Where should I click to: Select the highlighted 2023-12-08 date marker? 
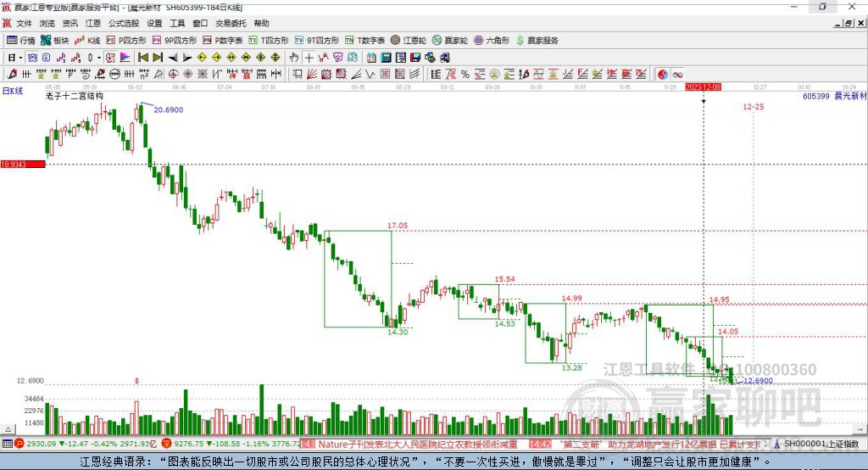(703, 87)
